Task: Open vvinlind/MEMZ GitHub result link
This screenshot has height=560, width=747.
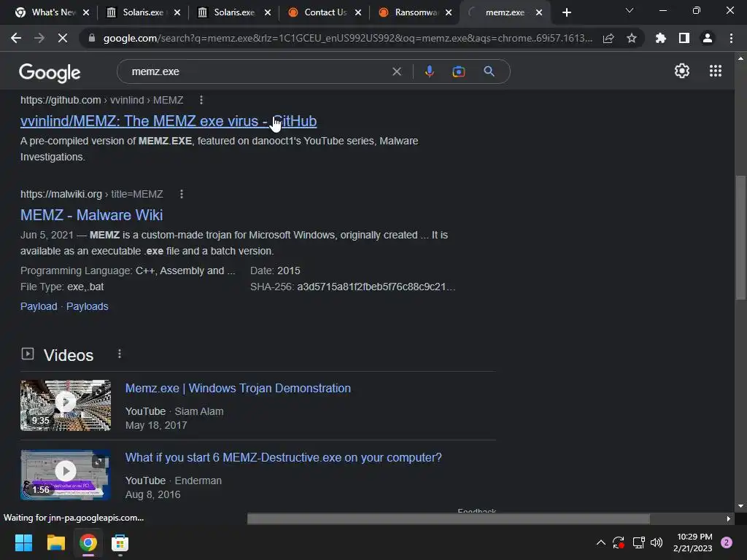Action: pos(169,121)
